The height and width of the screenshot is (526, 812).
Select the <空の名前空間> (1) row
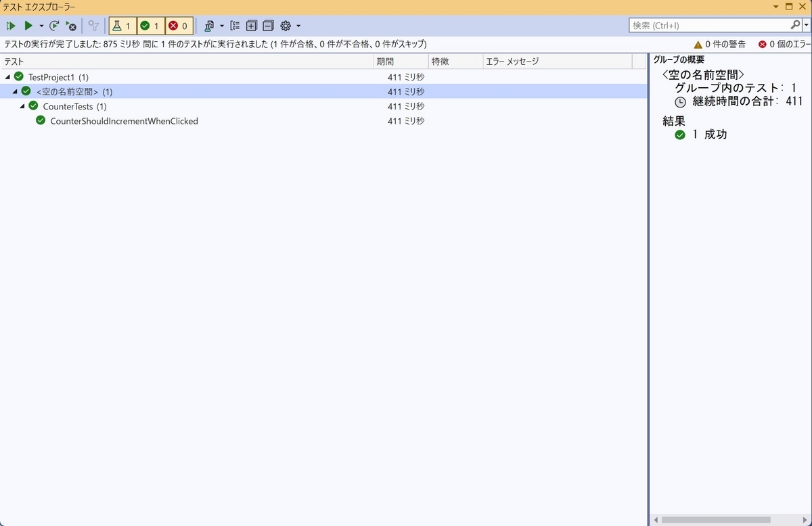(x=323, y=91)
